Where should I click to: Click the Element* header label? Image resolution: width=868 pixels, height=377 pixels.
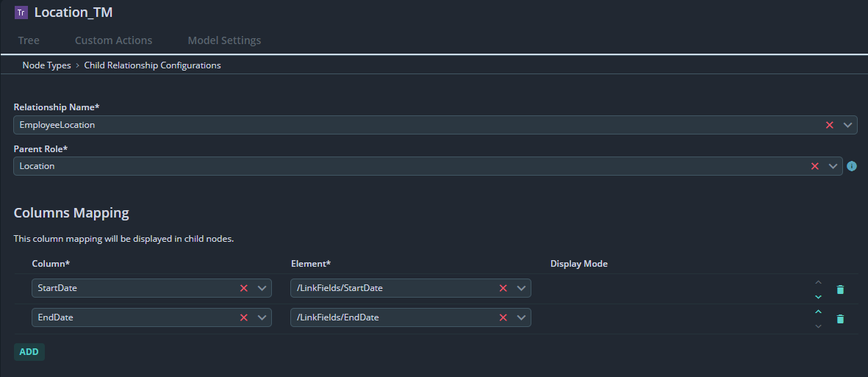click(311, 264)
